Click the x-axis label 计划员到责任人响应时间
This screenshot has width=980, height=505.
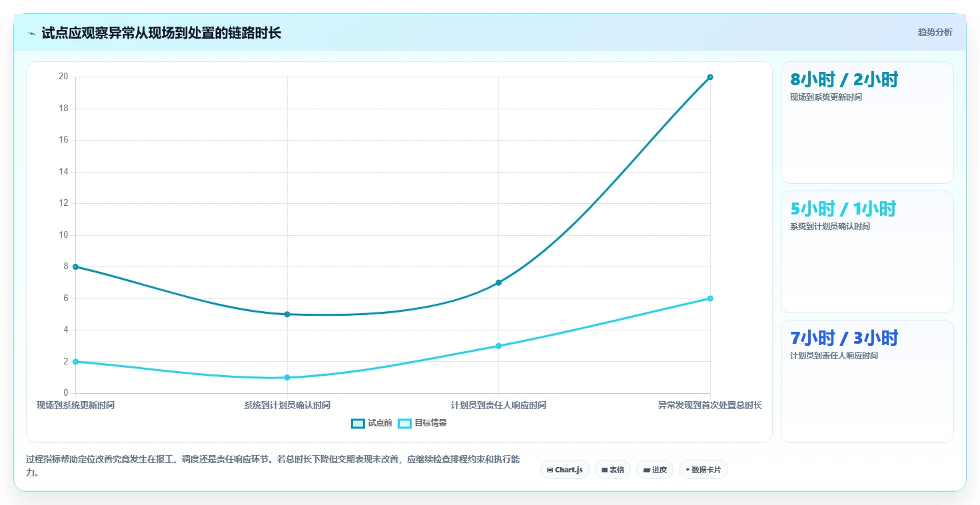point(498,405)
